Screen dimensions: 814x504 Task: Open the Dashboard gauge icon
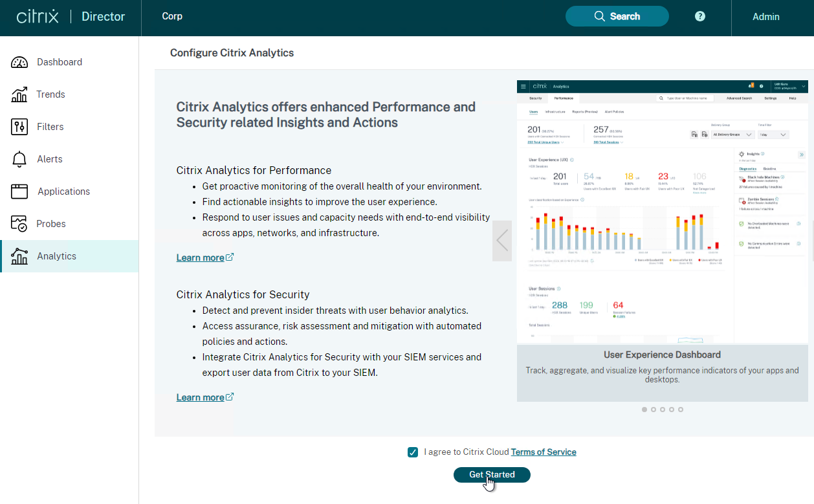pyautogui.click(x=19, y=62)
